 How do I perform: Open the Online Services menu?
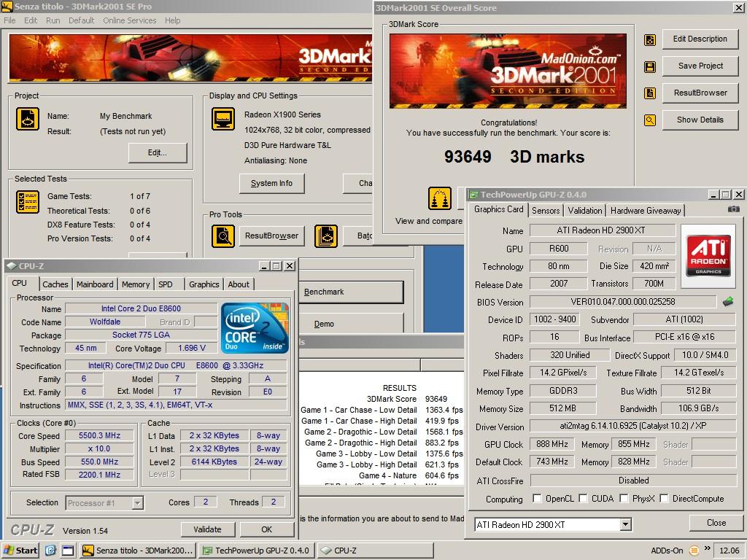coord(130,20)
